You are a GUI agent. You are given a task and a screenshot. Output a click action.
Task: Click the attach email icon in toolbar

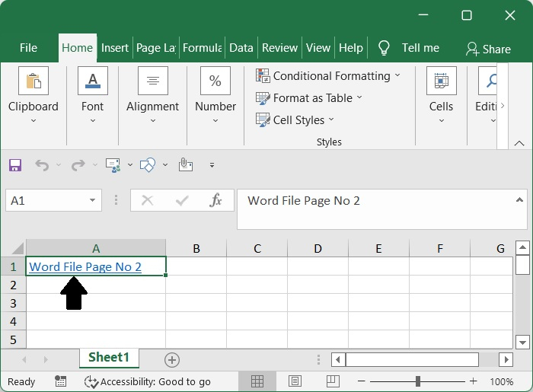(x=185, y=164)
